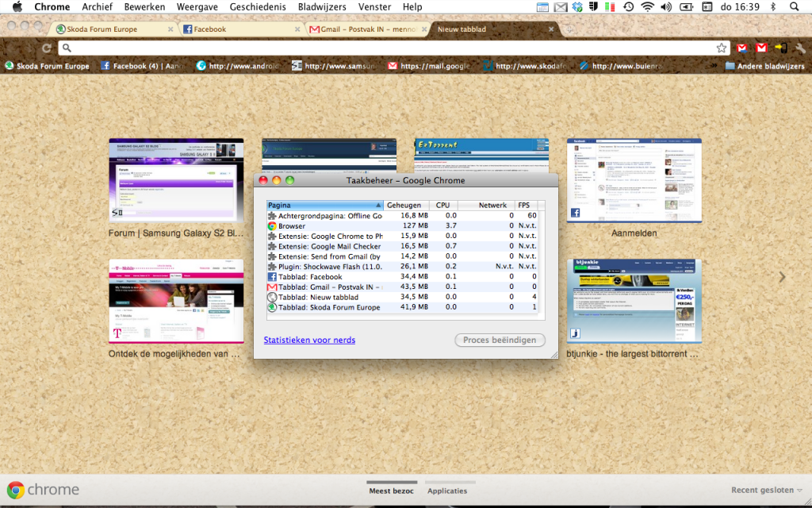This screenshot has height=508, width=812.
Task: Click the Proces beëindigen button
Action: coord(500,340)
